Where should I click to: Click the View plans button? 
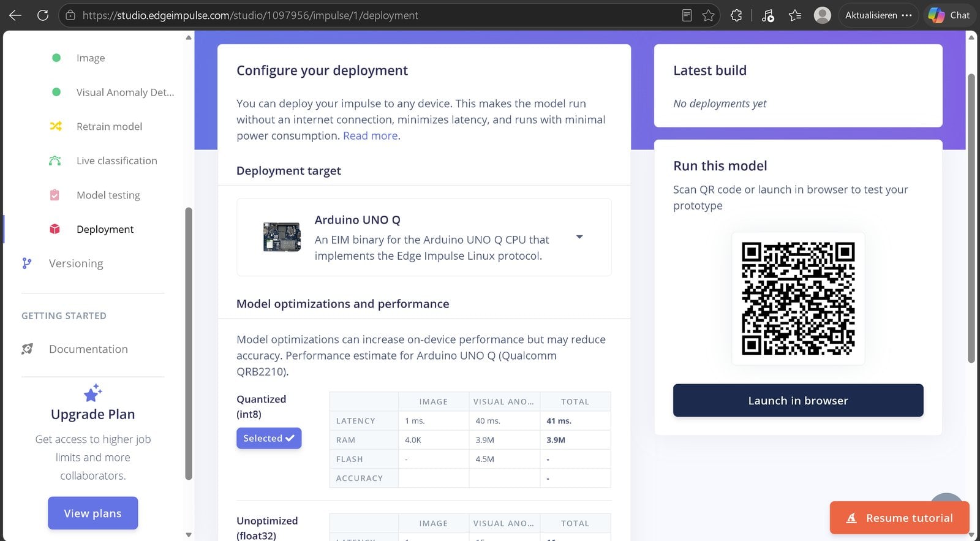pos(93,513)
